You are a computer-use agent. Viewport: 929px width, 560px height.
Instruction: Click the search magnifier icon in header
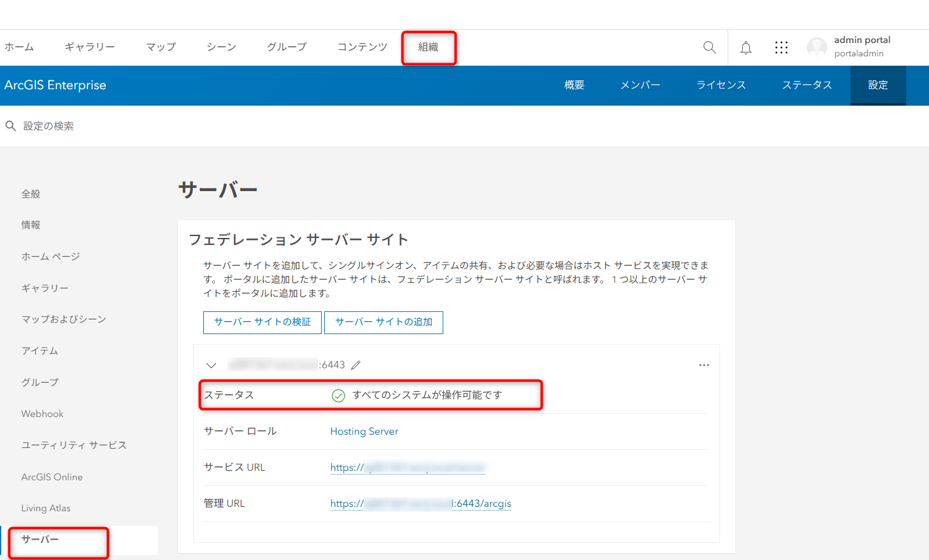coord(709,47)
